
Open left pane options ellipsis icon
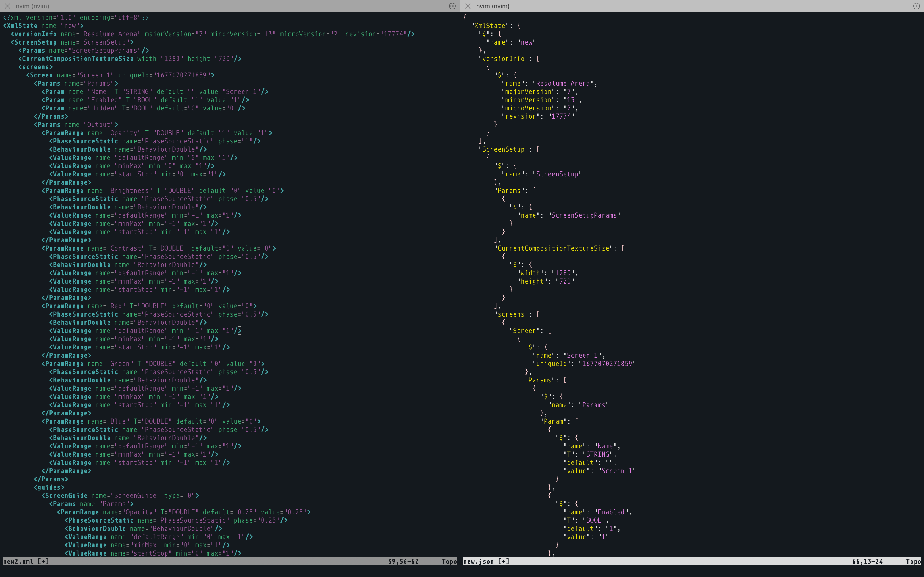[452, 6]
